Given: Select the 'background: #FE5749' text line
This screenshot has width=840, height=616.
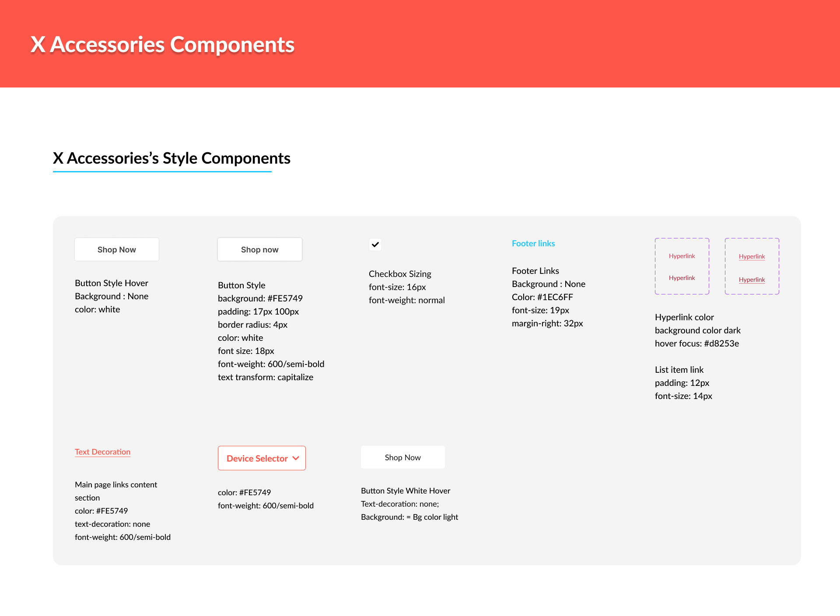Looking at the screenshot, I should click(x=260, y=298).
